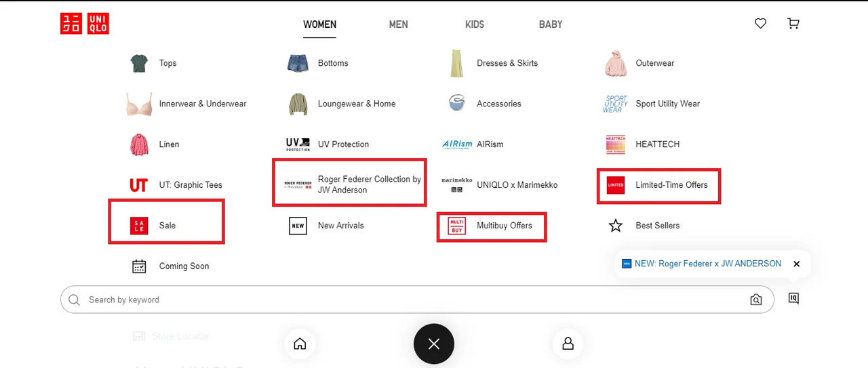Open Multibuy Offers link
Viewport: 868px width, 368px height.
[x=504, y=226]
